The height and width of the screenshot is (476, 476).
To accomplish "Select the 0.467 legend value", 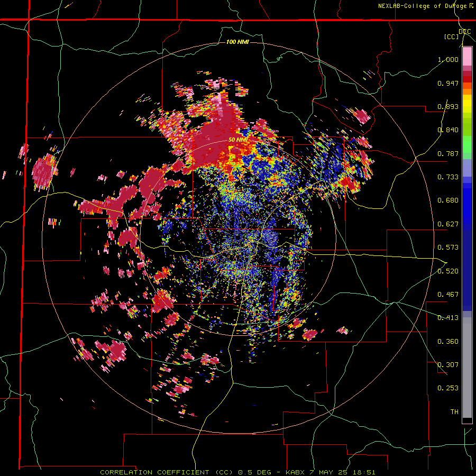I will coord(448,295).
